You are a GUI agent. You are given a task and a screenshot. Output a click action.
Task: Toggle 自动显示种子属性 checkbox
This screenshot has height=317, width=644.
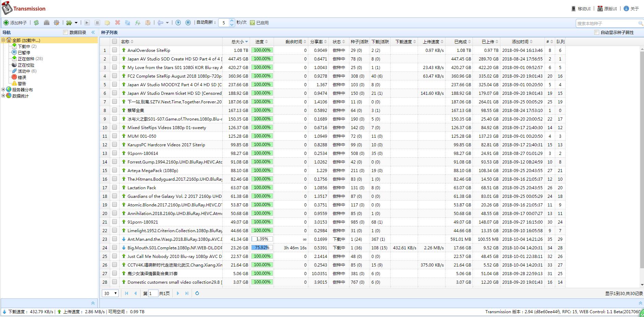pyautogui.click(x=597, y=32)
